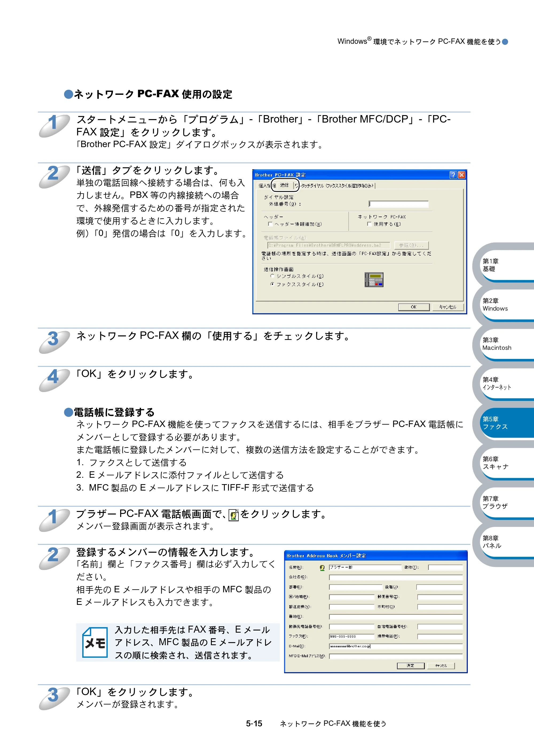The height and width of the screenshot is (756, 534).
Task: Click the メモ note icon
Action: click(95, 643)
